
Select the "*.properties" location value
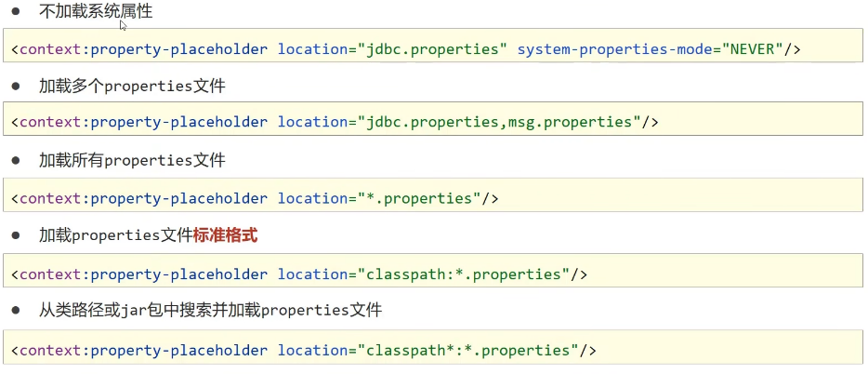pyautogui.click(x=419, y=198)
